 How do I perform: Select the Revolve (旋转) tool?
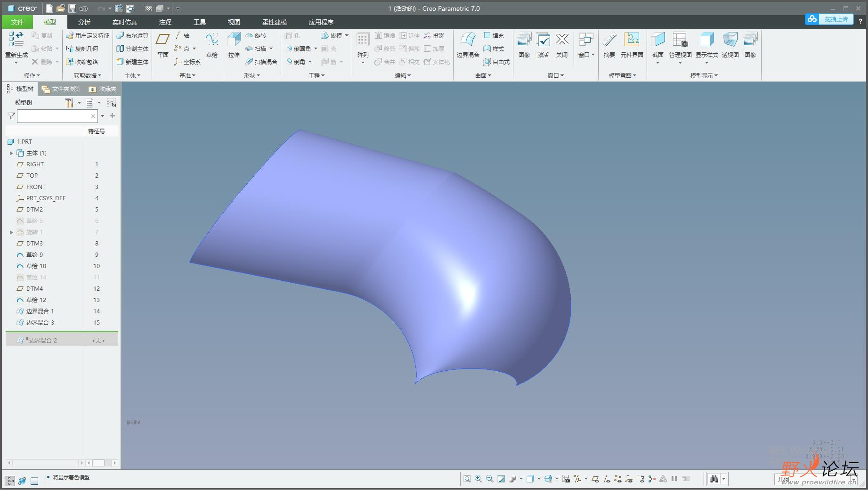click(256, 35)
